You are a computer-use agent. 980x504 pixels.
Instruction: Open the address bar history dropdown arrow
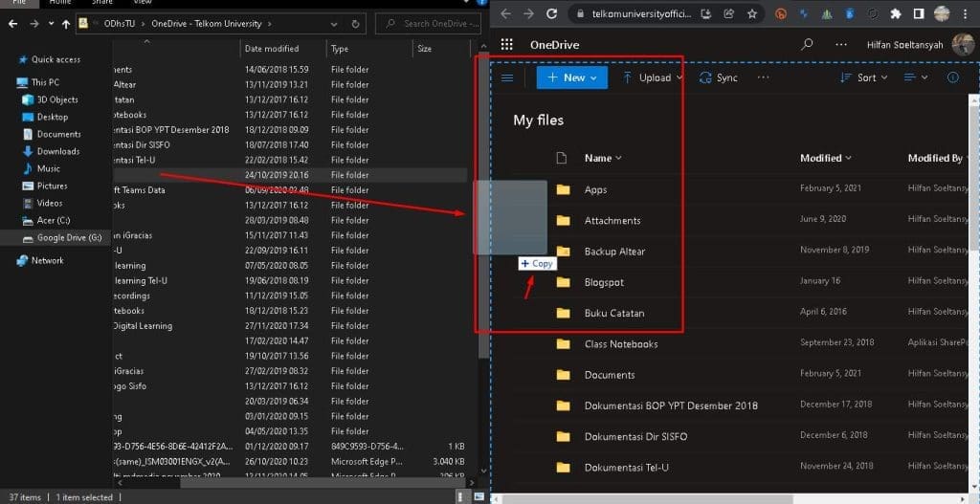pos(334,24)
